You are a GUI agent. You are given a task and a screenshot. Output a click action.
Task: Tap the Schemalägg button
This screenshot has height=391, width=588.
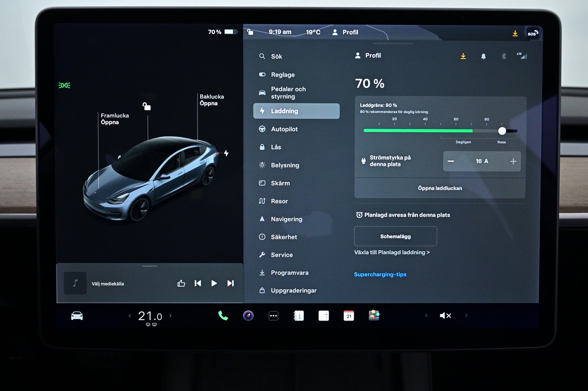click(395, 236)
